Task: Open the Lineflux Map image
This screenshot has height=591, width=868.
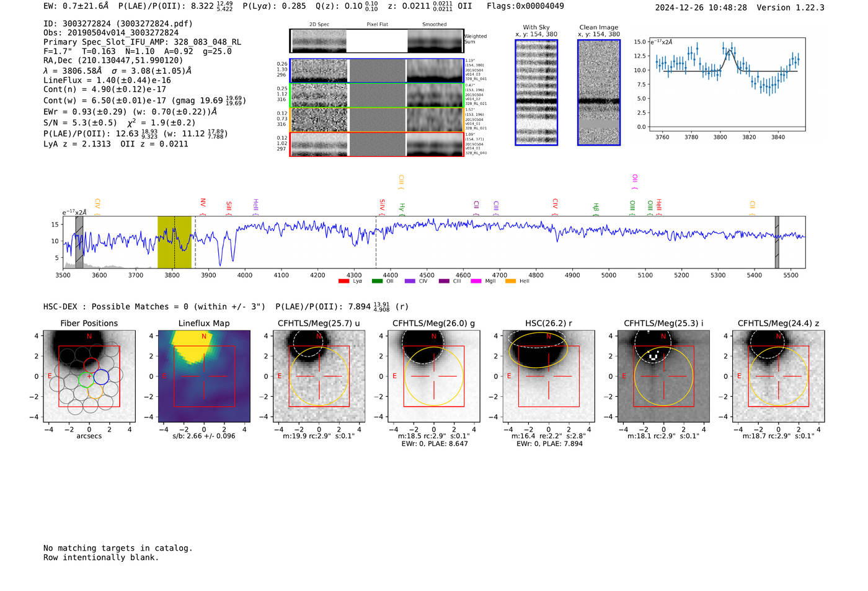Action: [204, 376]
